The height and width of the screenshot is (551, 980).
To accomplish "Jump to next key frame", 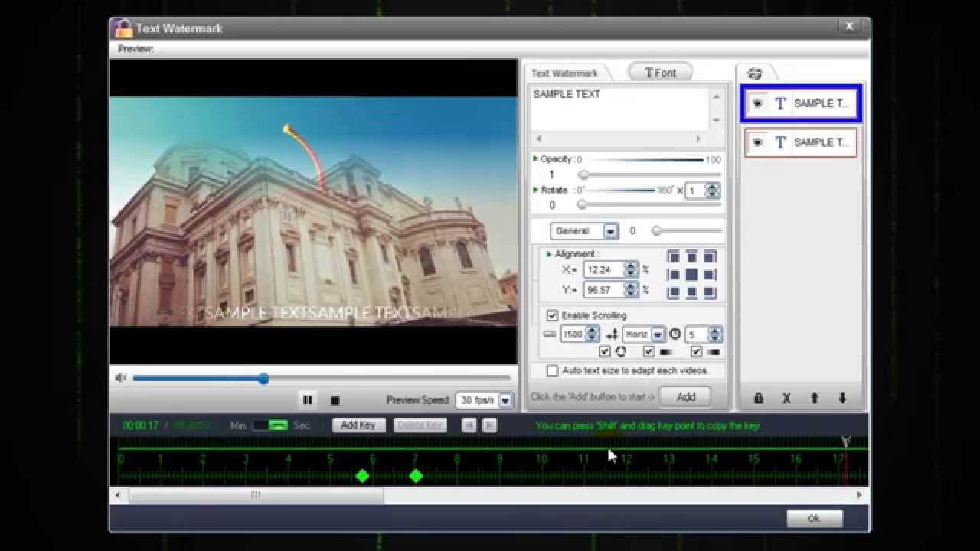I will (490, 425).
